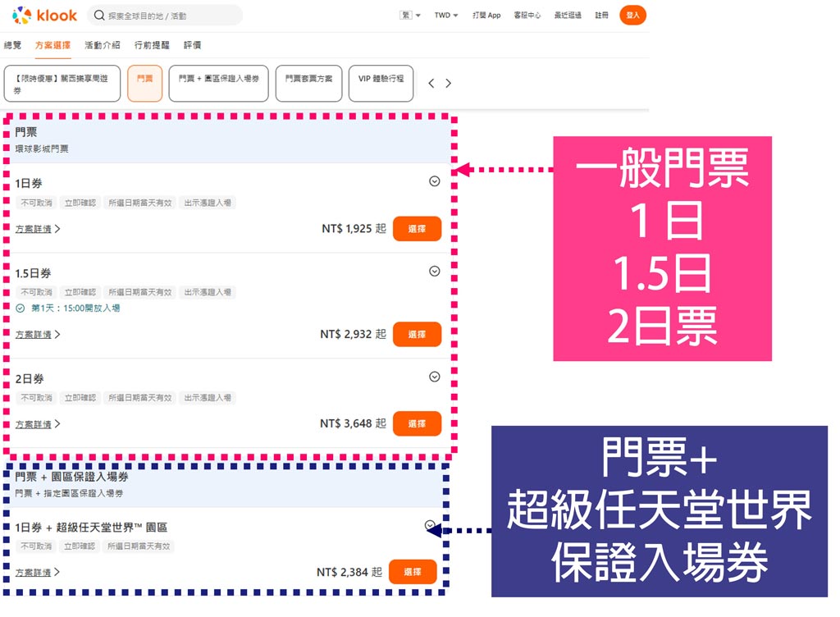Viewport: 840px width, 617px height.
Task: Open 最近逛過 recently viewed
Action: click(568, 16)
